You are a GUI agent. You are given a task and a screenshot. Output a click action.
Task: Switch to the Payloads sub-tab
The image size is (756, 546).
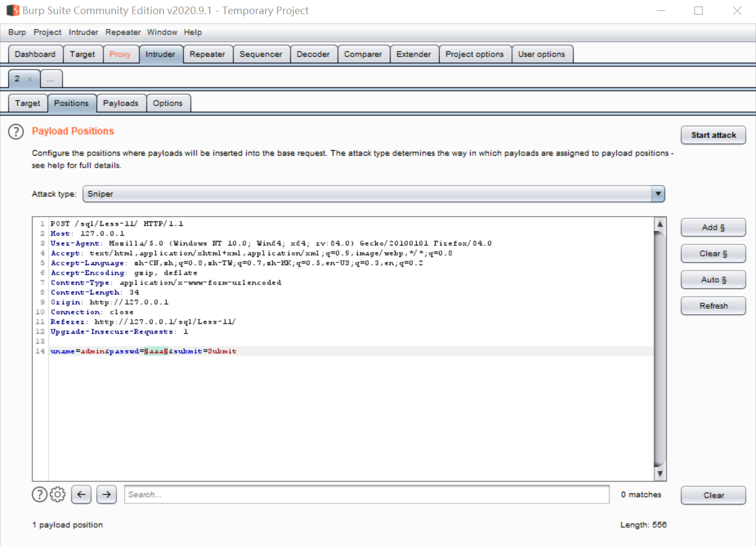121,103
